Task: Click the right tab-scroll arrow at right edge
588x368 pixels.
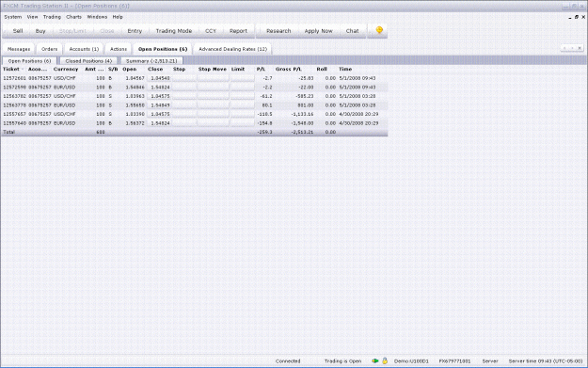Action: pyautogui.click(x=572, y=48)
